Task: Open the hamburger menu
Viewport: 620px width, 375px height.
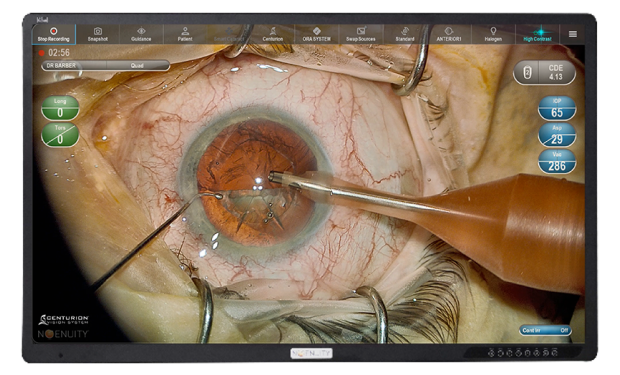Action: pyautogui.click(x=573, y=34)
